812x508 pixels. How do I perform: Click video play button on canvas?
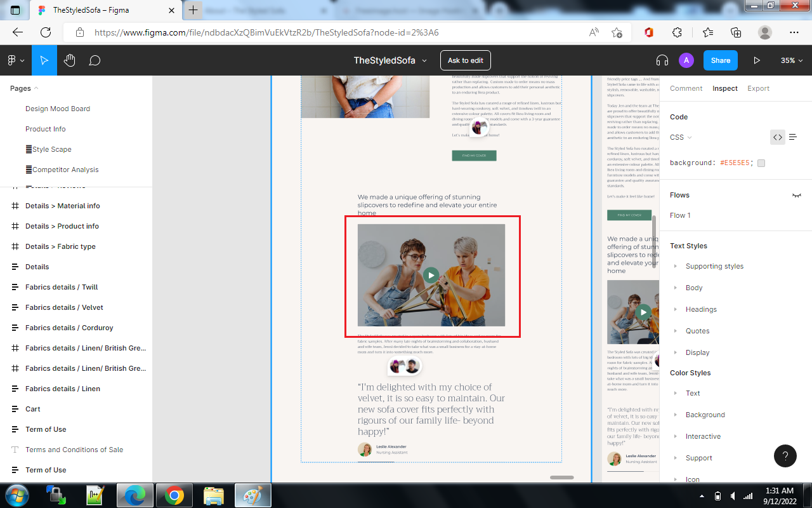coord(431,275)
